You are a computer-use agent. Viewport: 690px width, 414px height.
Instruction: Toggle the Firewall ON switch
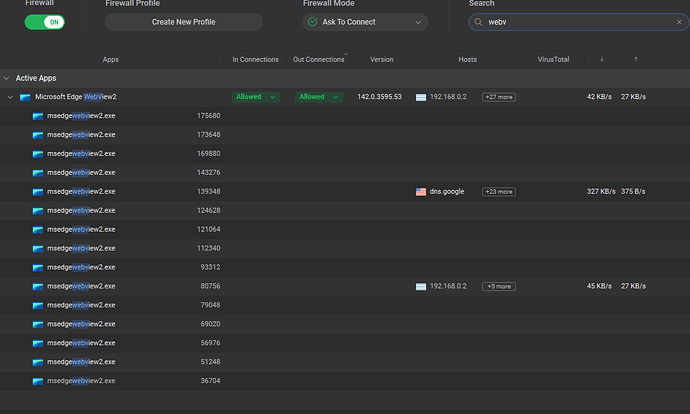tap(44, 21)
